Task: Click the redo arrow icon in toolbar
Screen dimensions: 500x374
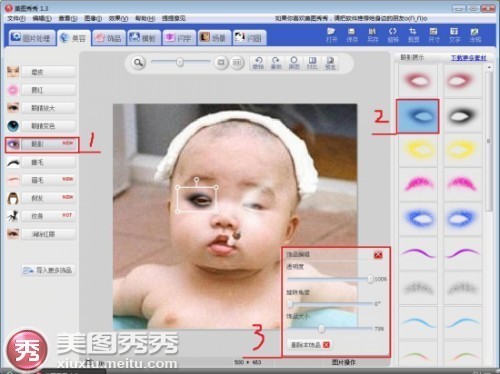Action: pos(276,63)
